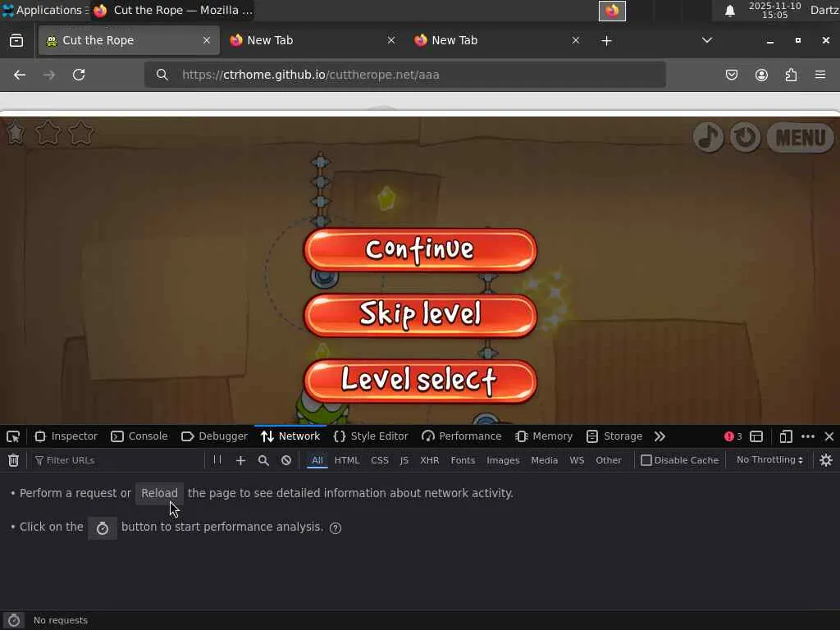This screenshot has width=840, height=630.
Task: Toggle the split console icon
Action: [x=756, y=436]
